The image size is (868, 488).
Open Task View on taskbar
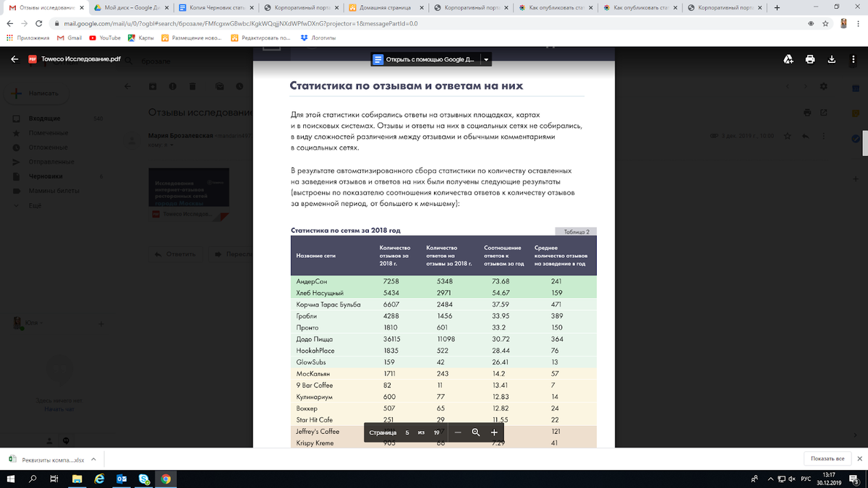(54, 479)
